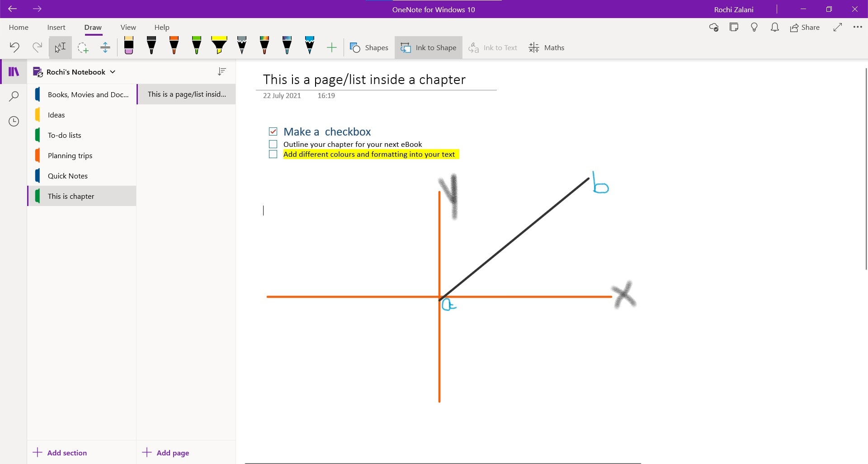Expand the Rochi's Notebook dropdown
868x464 pixels.
tap(113, 72)
